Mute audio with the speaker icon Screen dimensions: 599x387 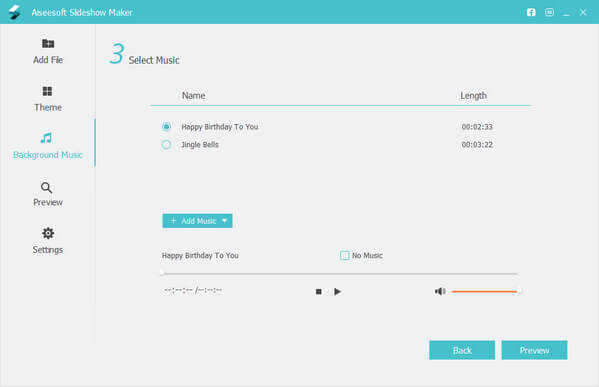pyautogui.click(x=440, y=291)
